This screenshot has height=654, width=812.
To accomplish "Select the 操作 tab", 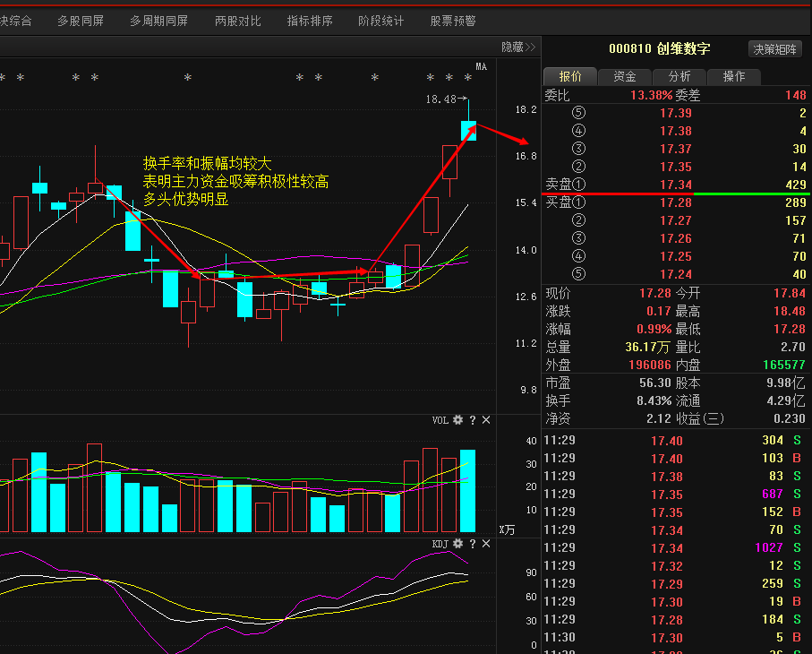I will click(x=734, y=76).
